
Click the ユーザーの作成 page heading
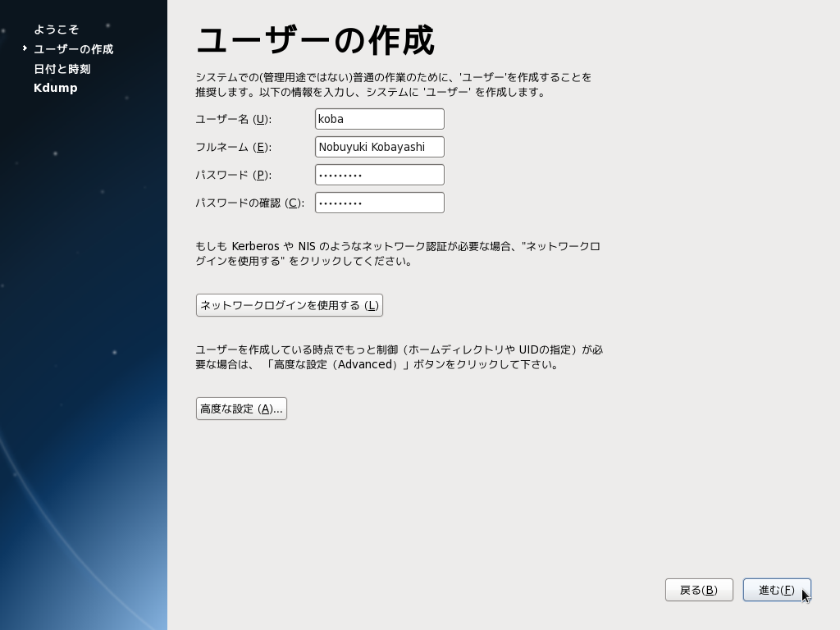[x=315, y=40]
